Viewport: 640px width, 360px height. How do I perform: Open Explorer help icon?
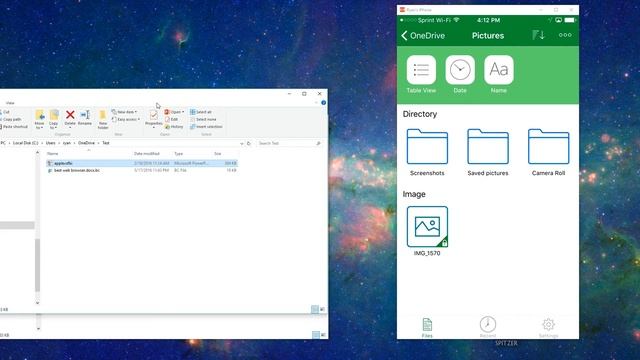pos(324,103)
